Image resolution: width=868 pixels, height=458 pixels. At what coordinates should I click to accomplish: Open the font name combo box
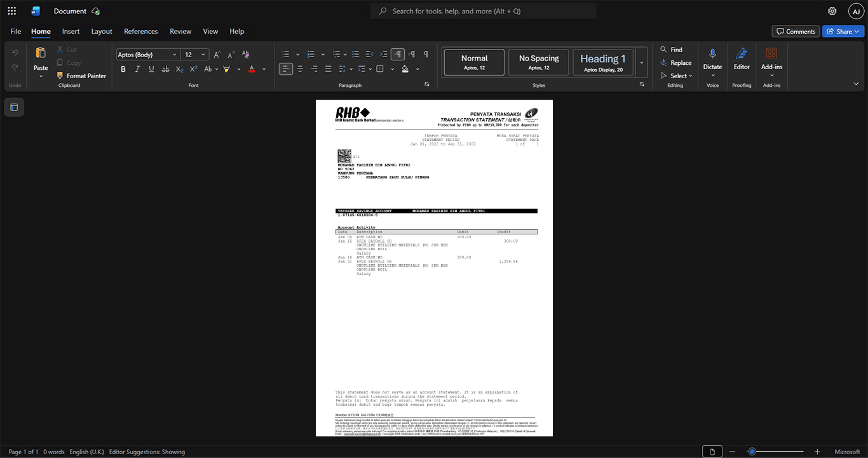point(147,55)
